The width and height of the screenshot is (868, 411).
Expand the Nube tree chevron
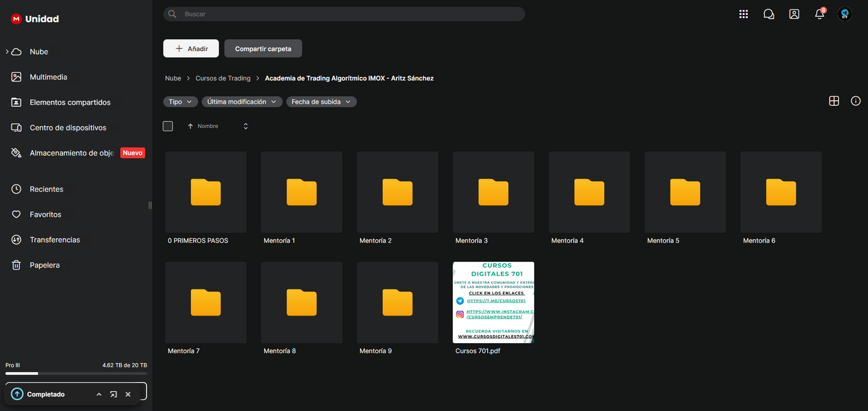(7, 52)
